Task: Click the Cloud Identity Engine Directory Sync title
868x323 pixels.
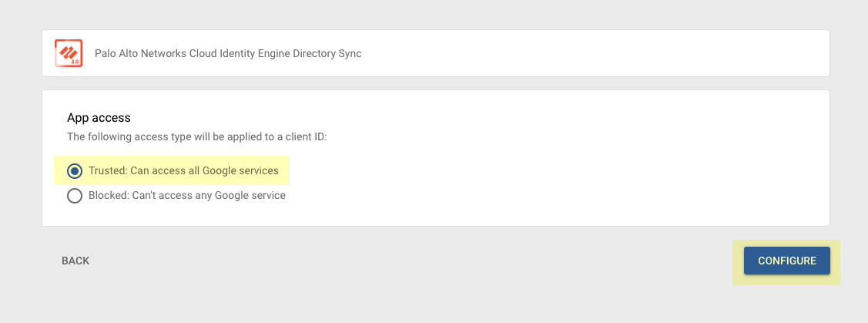Action: [227, 54]
